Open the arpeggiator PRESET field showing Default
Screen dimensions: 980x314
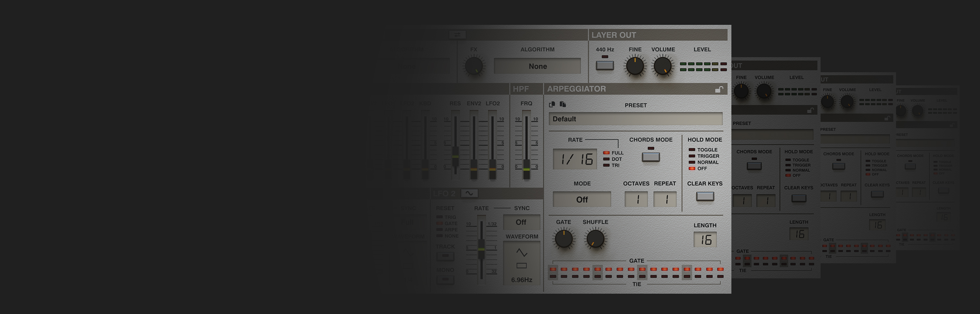[x=635, y=119]
